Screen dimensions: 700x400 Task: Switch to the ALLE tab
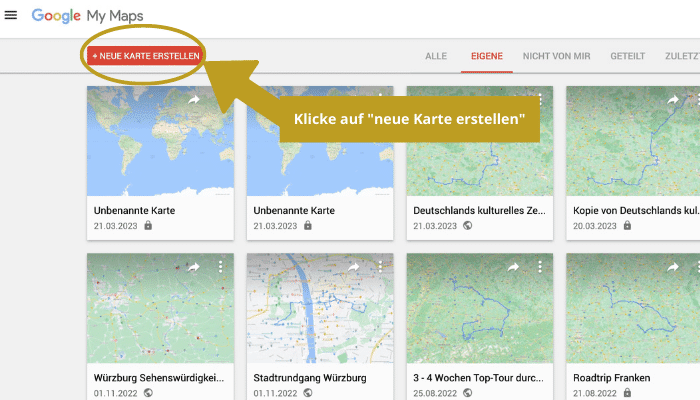pos(436,56)
